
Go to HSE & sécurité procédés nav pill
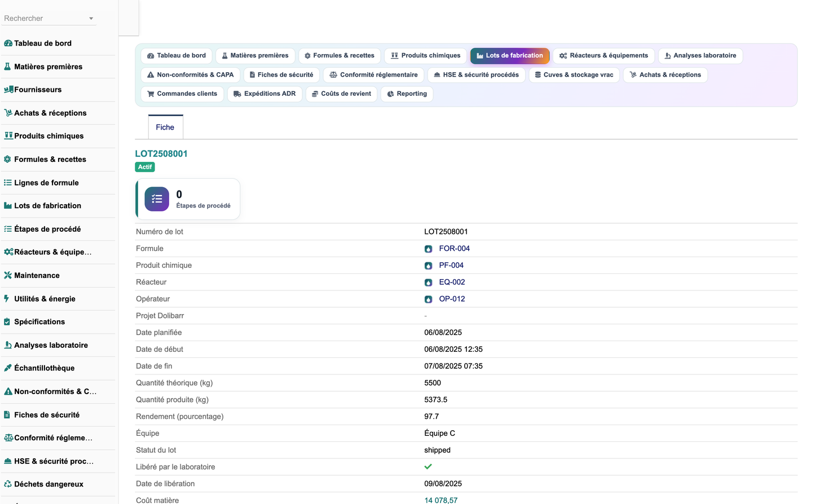click(x=477, y=75)
